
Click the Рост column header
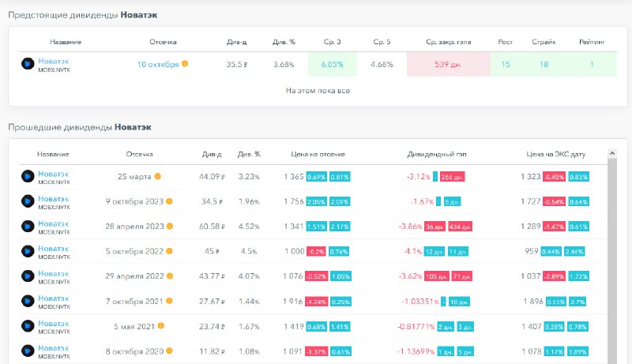click(x=505, y=42)
